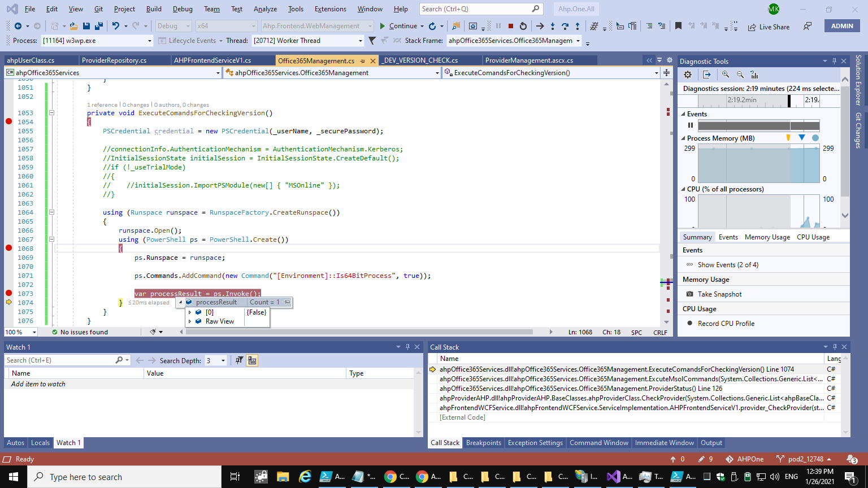This screenshot has height=488, width=868.
Task: Open the Thread dropdown for Worker Thread
Action: coord(360,41)
